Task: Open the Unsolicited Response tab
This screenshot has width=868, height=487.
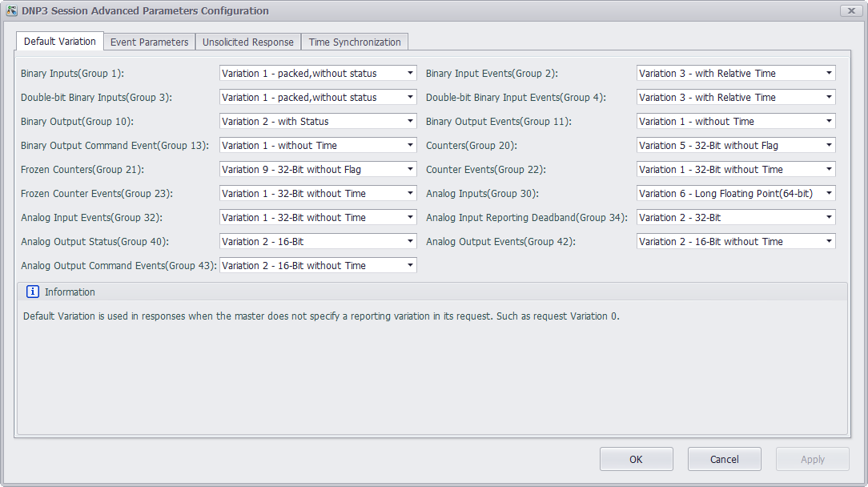Action: (x=248, y=42)
